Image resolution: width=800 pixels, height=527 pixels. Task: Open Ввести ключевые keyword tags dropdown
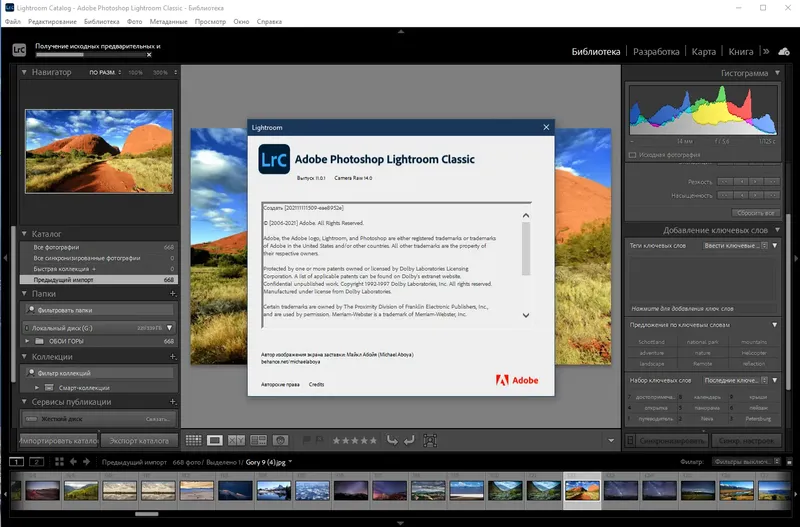point(734,245)
